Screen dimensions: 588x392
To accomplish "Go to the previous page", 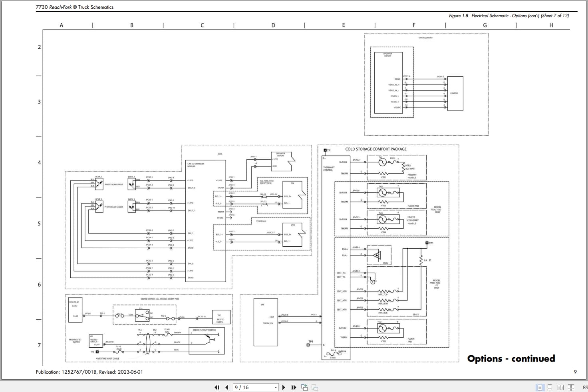I will (227, 387).
